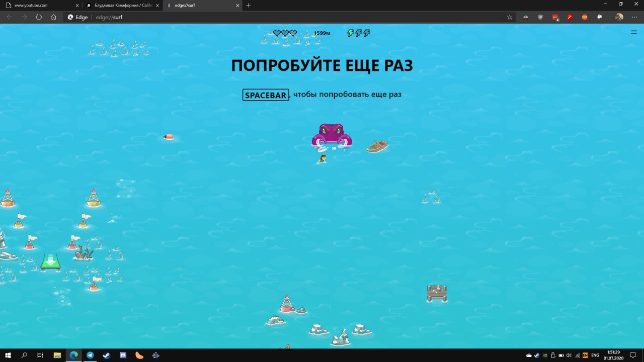Close the edge://surf tab
Viewport: 644px width, 362px height.
click(237, 5)
